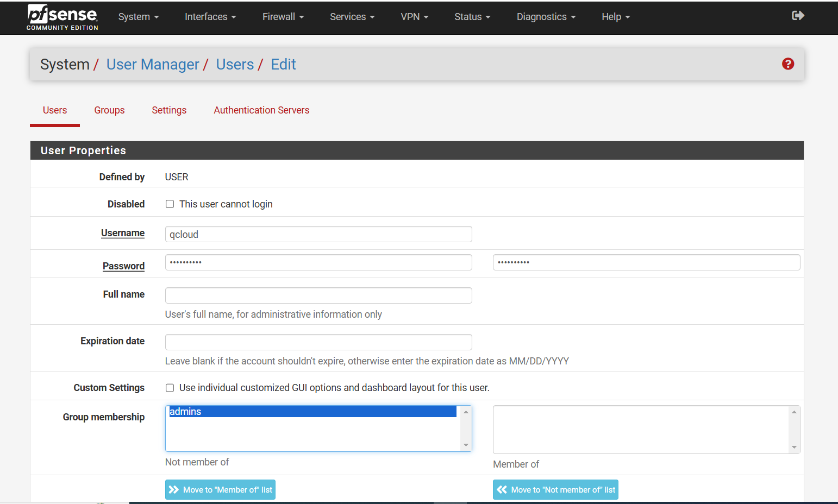Click the Full name input field
The image size is (838, 504).
[318, 295]
